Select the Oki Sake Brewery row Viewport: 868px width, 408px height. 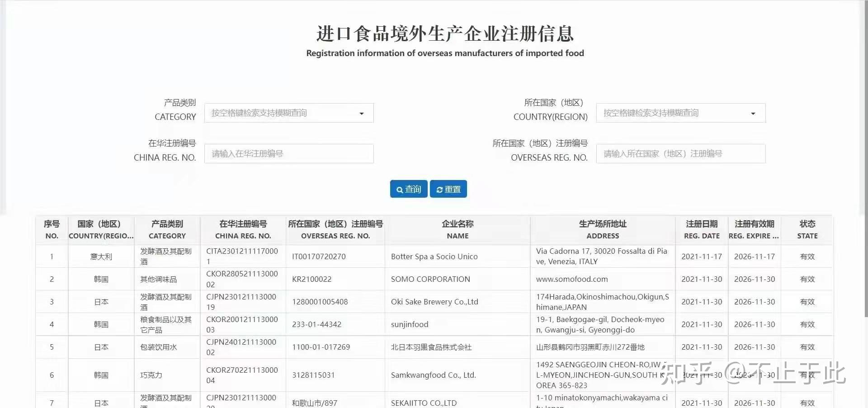[x=434, y=302]
